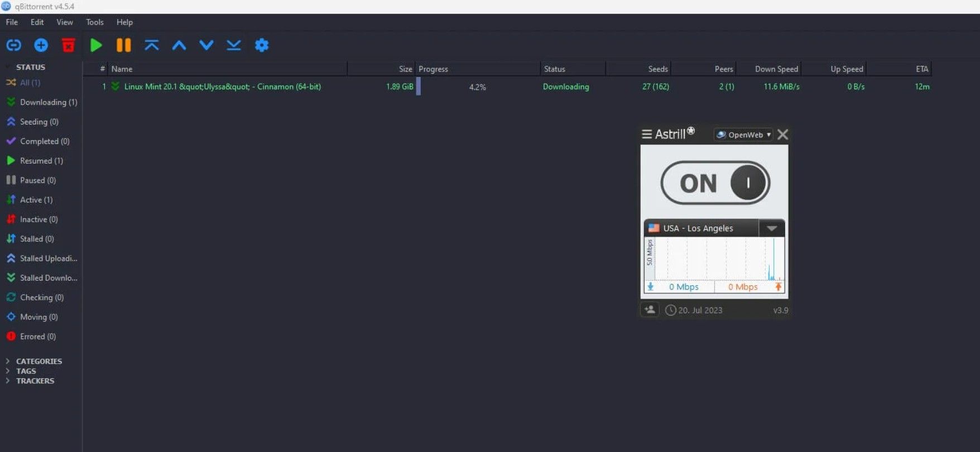Open the USA - Los Angeles server dropdown
Viewport: 980px width, 452px height.
pyautogui.click(x=771, y=228)
